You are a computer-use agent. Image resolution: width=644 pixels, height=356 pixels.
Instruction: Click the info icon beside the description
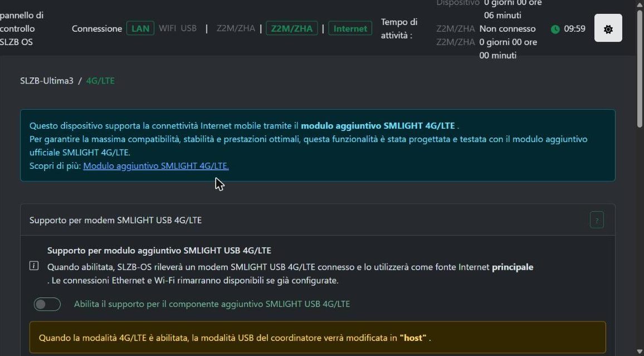34,266
